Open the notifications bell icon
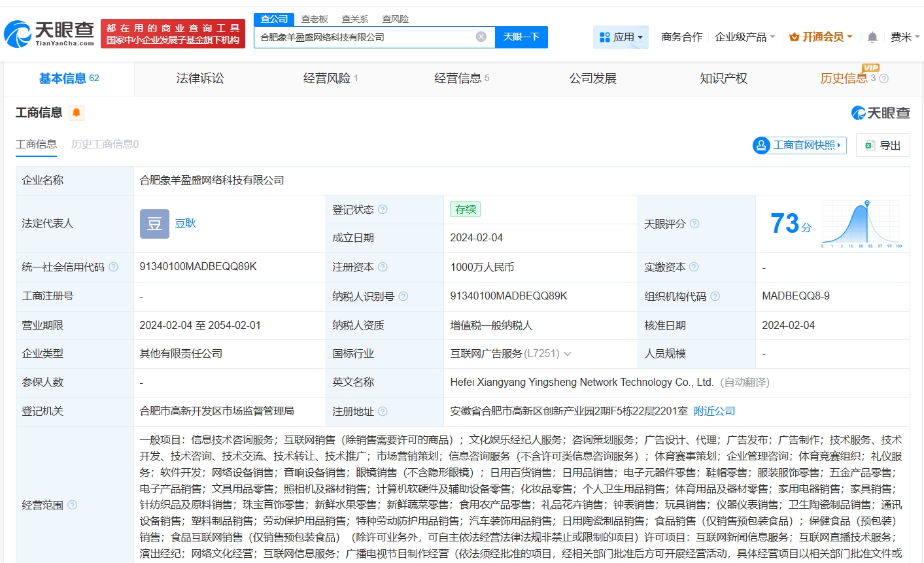This screenshot has width=924, height=563. pyautogui.click(x=872, y=37)
